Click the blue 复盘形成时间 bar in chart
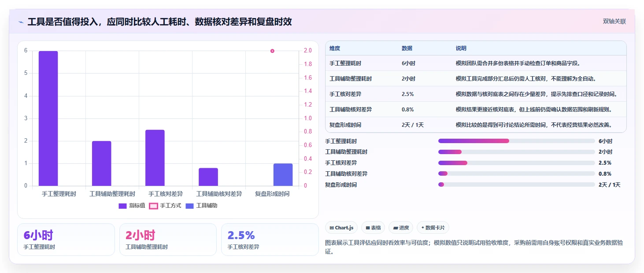 [283, 175]
